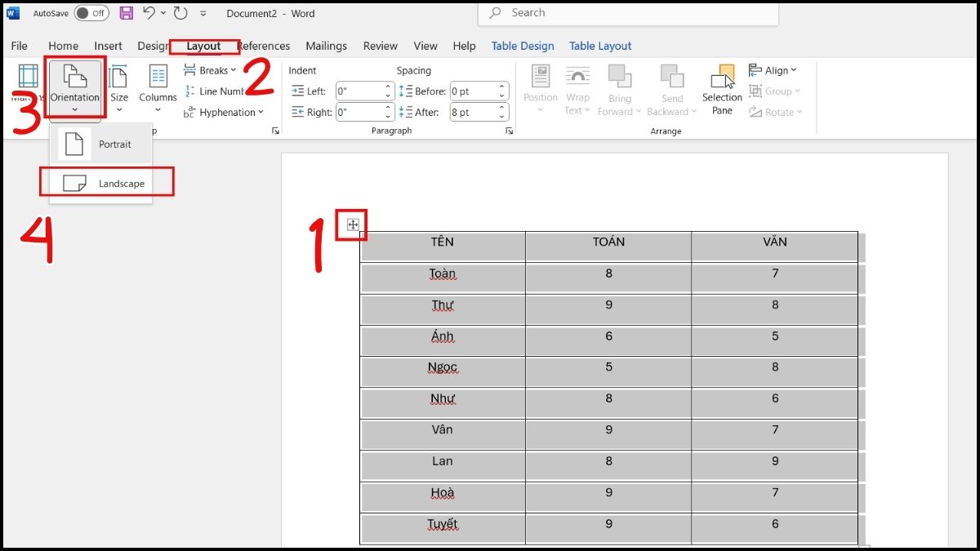The height and width of the screenshot is (551, 980).
Task: Click the Search box in title bar
Action: (x=629, y=13)
